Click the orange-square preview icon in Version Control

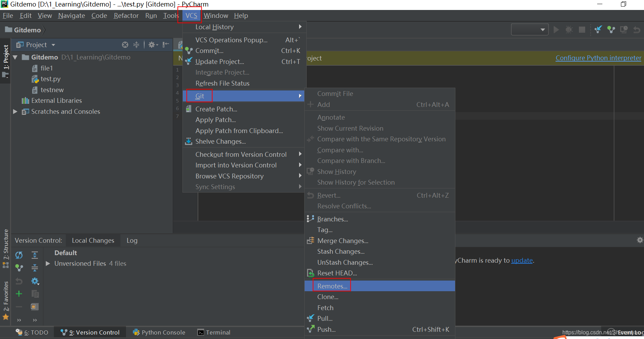coord(35,306)
